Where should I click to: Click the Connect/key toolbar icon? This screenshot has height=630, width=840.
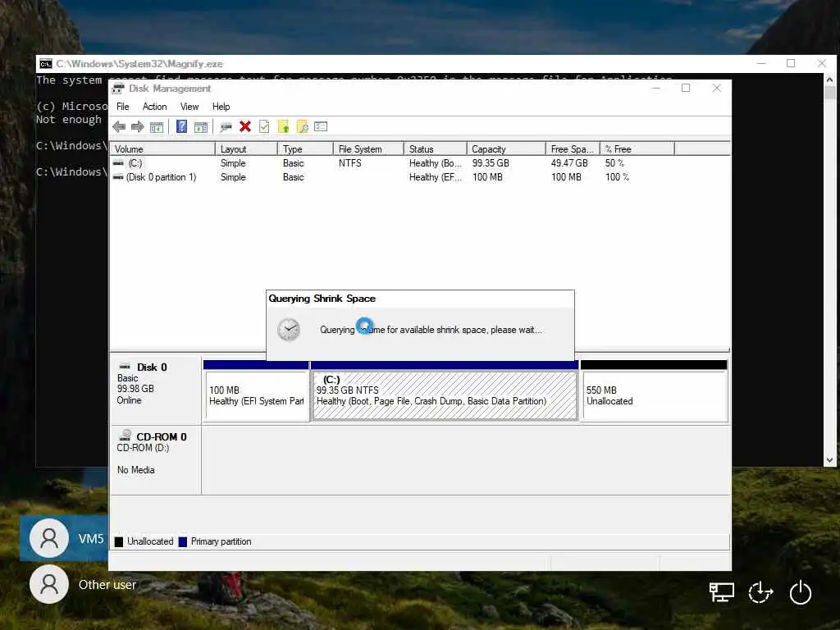tap(226, 127)
